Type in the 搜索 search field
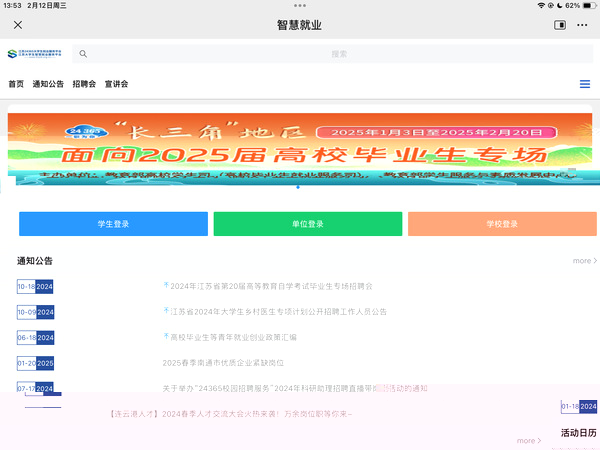Screen dimensions: 600x450 click(x=338, y=54)
